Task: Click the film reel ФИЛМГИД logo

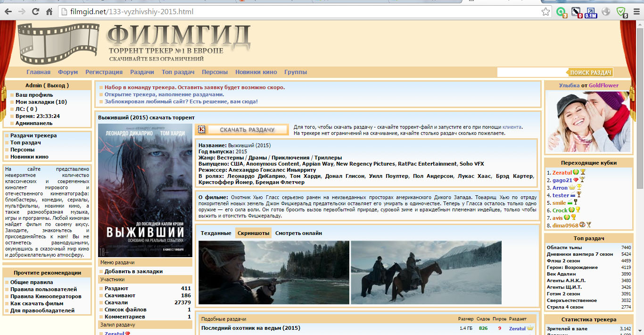Action: point(134,43)
